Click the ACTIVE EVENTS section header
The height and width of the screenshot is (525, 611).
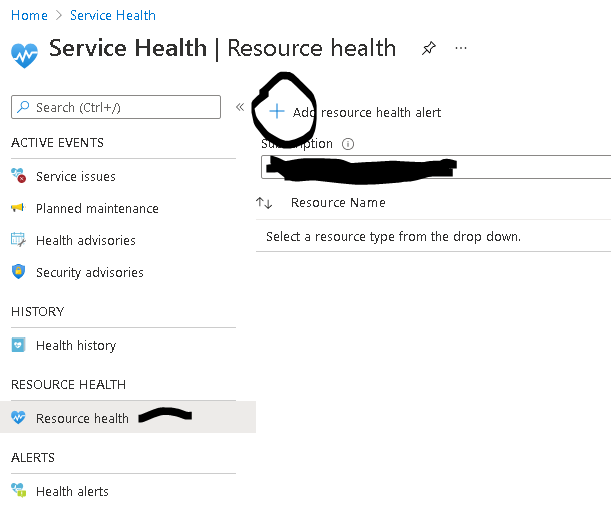[57, 143]
